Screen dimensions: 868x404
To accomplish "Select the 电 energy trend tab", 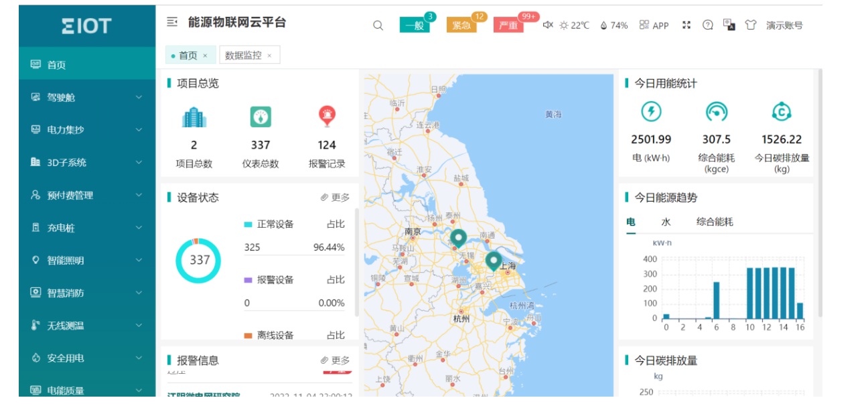I will coord(631,222).
